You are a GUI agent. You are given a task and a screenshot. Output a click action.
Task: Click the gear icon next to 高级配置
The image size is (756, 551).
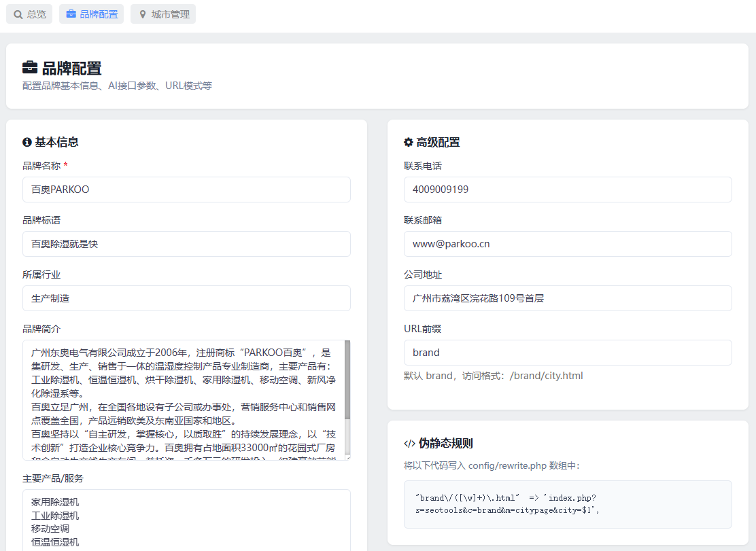pyautogui.click(x=409, y=142)
